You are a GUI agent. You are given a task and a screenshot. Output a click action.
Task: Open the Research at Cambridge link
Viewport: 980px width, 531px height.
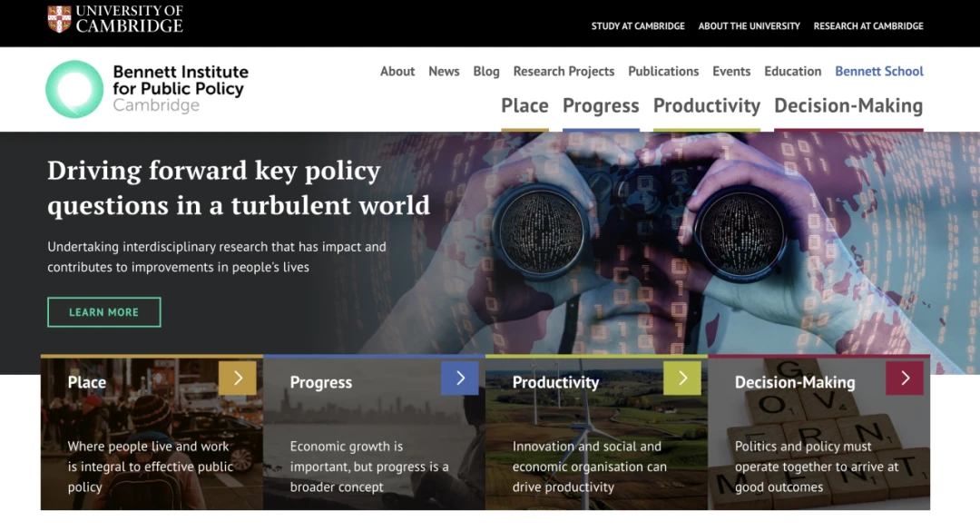(x=868, y=26)
